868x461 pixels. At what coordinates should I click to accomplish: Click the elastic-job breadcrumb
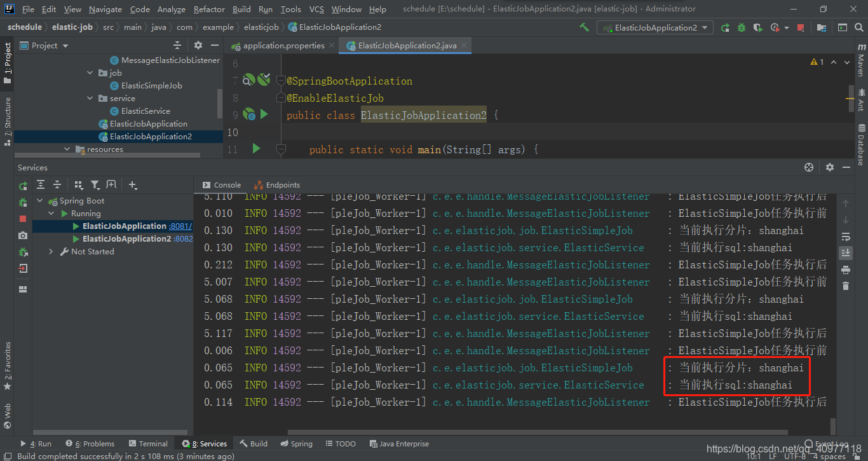tap(72, 27)
